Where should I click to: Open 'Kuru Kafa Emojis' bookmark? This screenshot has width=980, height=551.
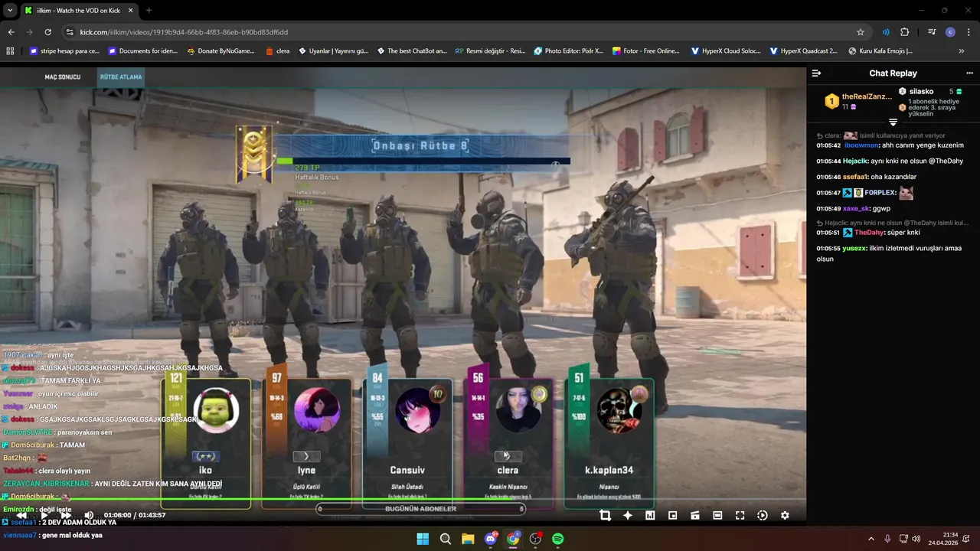click(880, 51)
